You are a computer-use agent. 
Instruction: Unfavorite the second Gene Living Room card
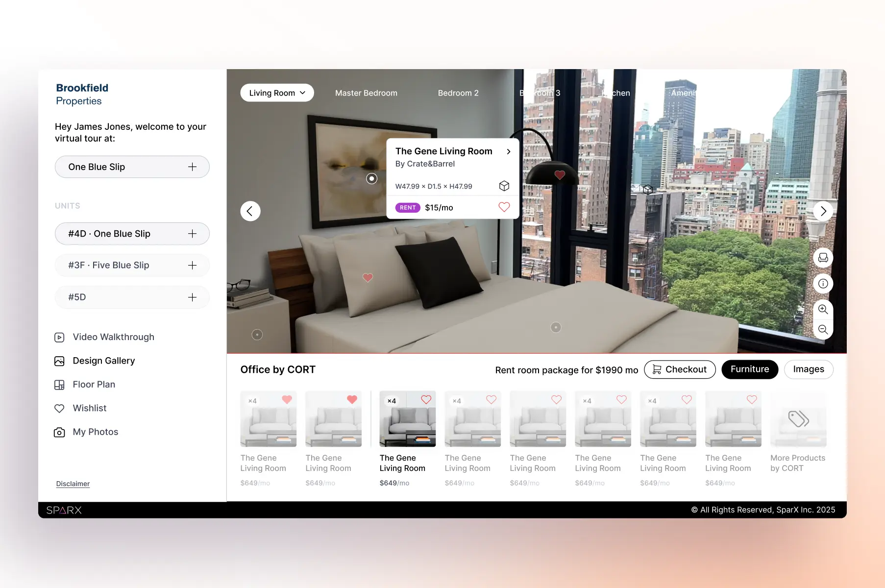coord(352,399)
